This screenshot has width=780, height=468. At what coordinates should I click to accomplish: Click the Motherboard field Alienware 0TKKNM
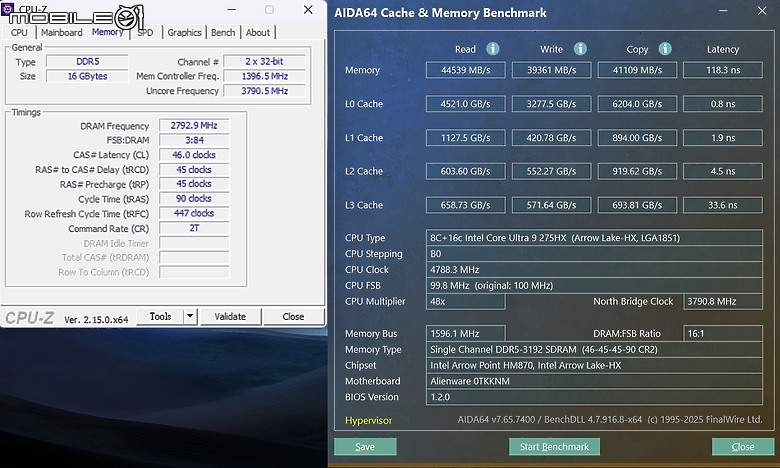pyautogui.click(x=594, y=381)
